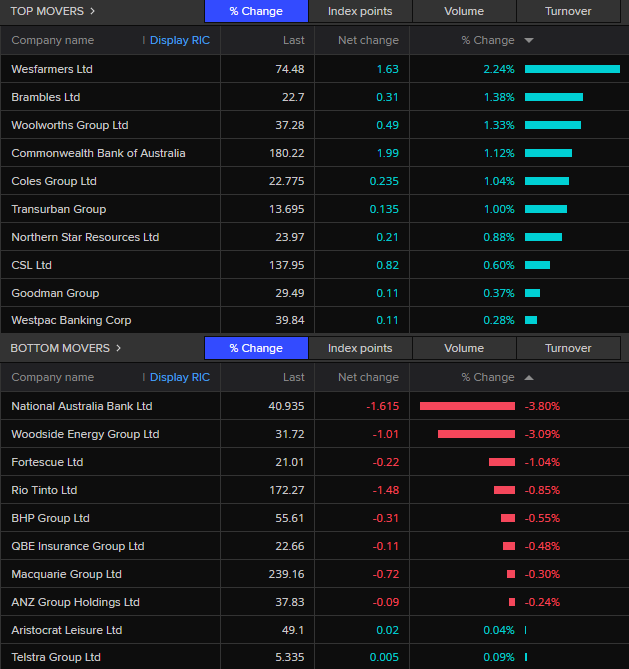
Task: Switch Bottom Movers to Index points tab
Action: (360, 348)
